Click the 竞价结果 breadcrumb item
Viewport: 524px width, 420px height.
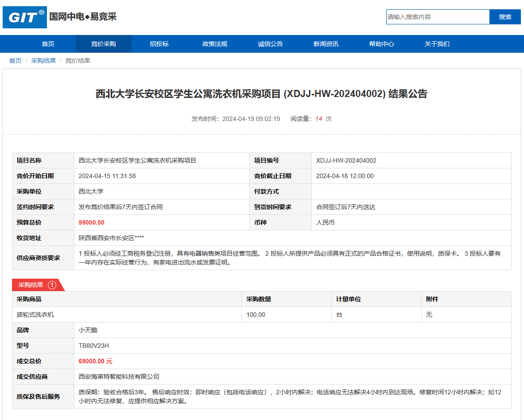(x=78, y=61)
